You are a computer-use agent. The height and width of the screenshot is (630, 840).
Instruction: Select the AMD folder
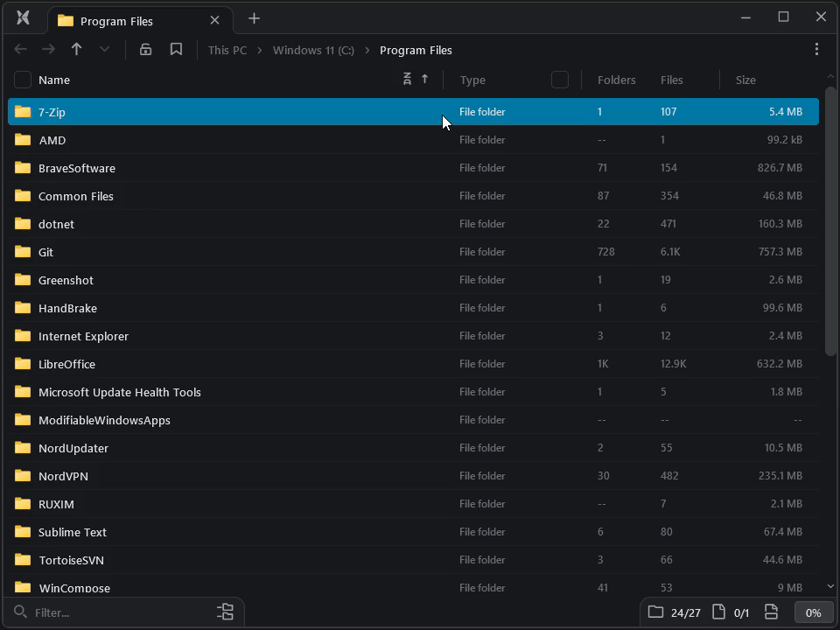click(413, 140)
